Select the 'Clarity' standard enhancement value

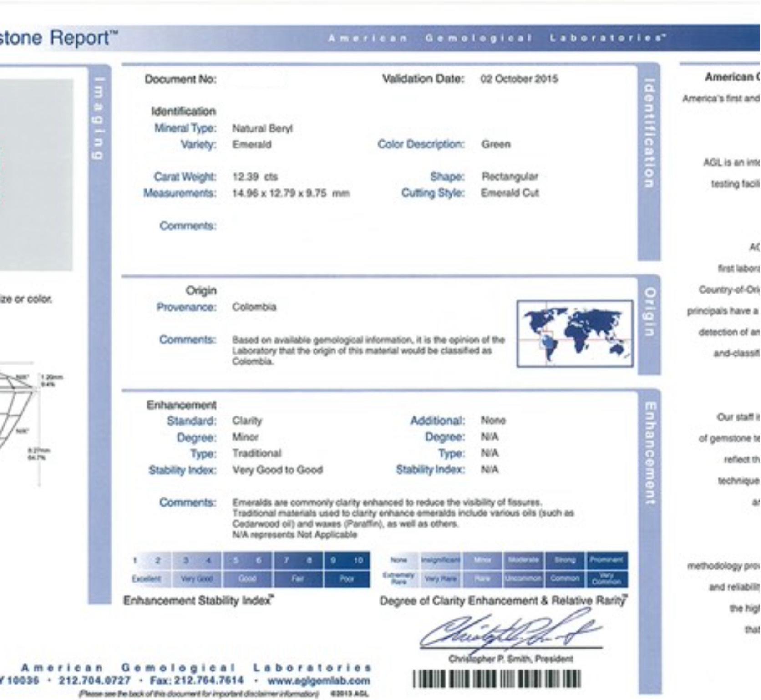[247, 421]
